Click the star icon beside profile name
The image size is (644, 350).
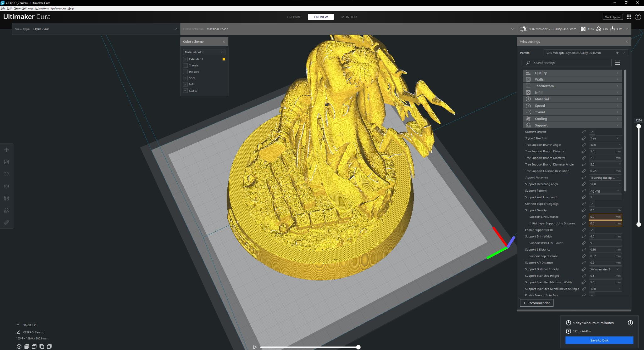617,53
